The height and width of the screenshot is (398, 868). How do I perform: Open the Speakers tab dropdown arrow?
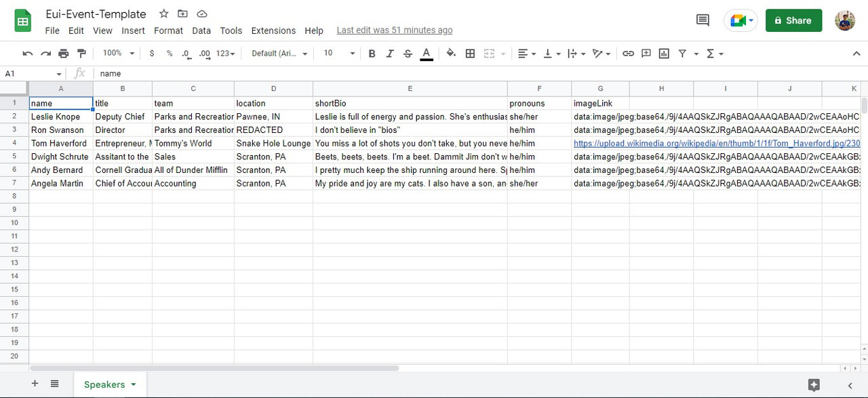pos(134,384)
